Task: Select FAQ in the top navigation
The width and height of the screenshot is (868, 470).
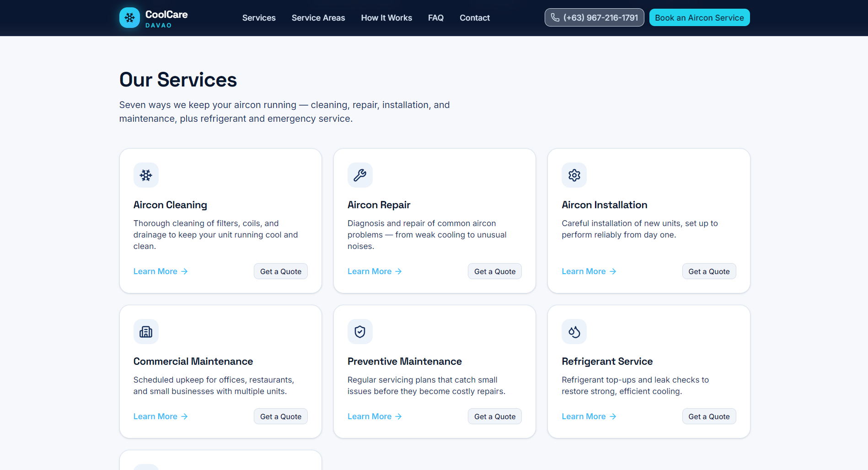Action: pos(436,18)
